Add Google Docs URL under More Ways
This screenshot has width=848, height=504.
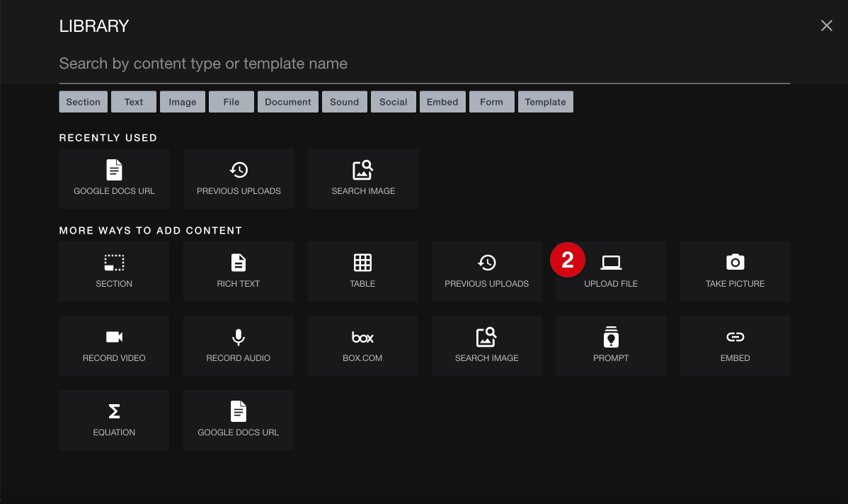click(239, 420)
